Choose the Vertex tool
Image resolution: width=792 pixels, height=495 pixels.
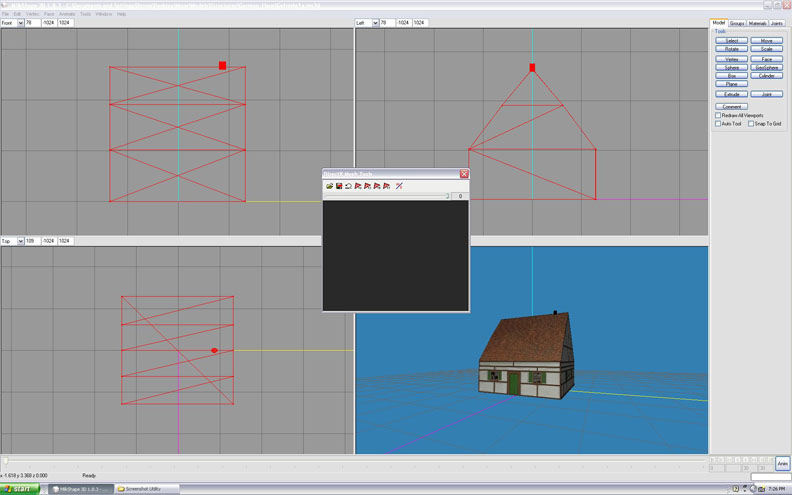731,59
